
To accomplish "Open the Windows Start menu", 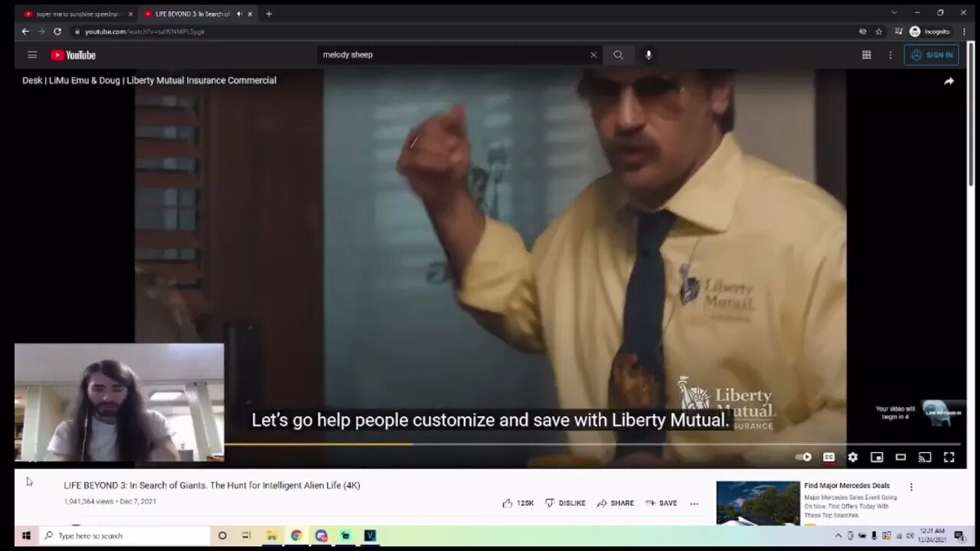I will click(25, 536).
